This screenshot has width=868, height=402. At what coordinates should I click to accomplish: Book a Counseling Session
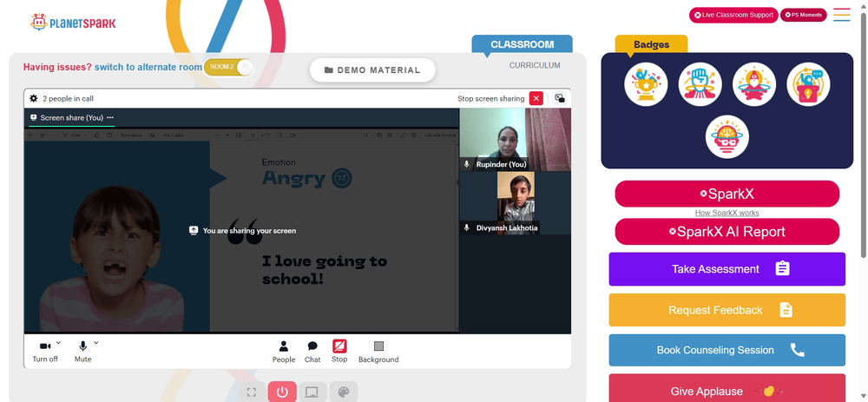coord(727,350)
